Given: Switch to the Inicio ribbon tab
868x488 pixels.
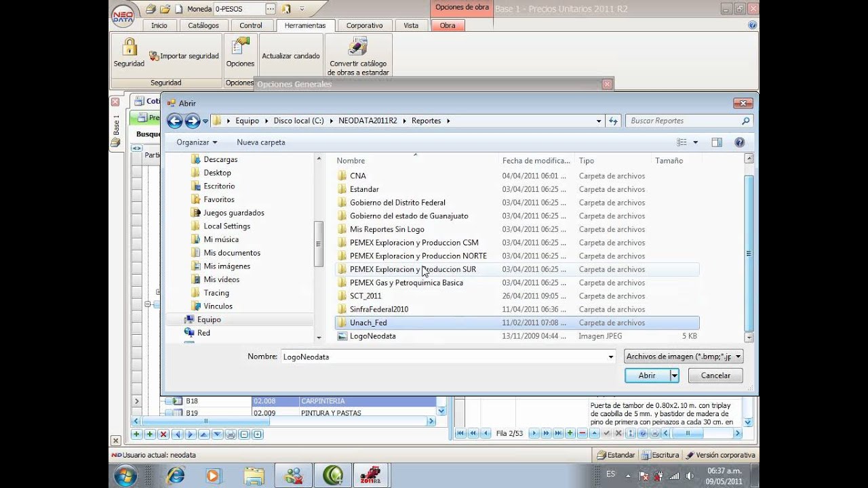Looking at the screenshot, I should [159, 26].
